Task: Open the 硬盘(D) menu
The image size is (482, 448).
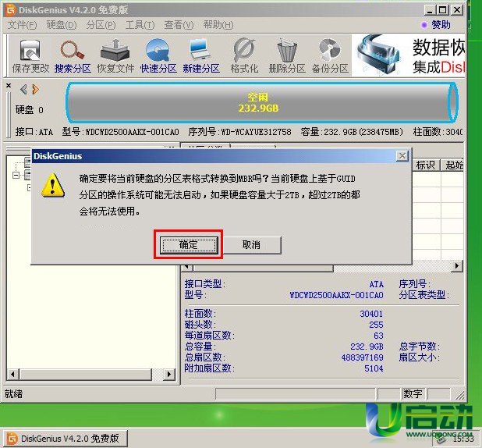Action: tap(62, 25)
